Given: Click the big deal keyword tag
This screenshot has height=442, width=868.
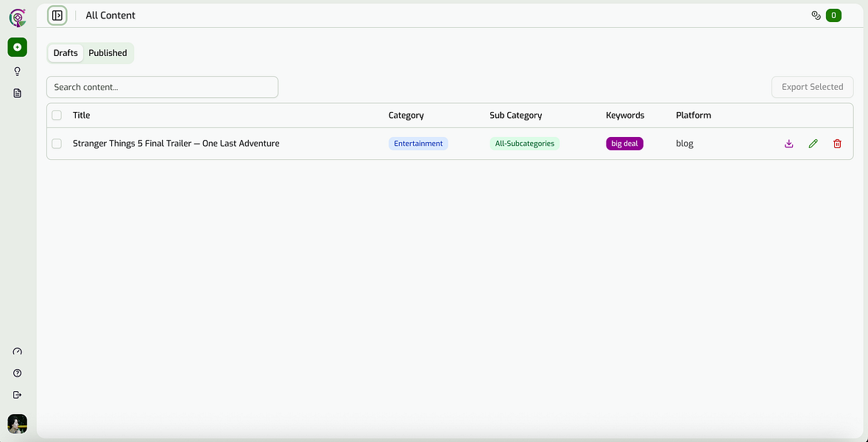Looking at the screenshot, I should click(624, 144).
